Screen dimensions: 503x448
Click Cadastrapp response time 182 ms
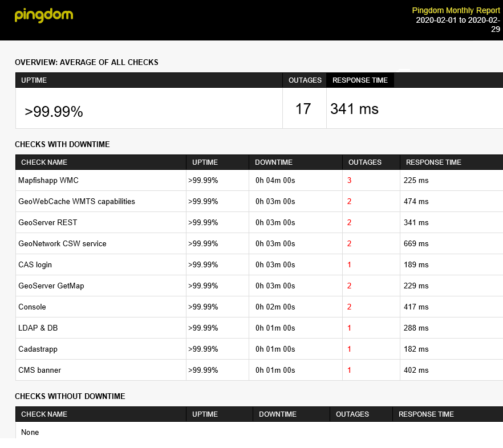tap(416, 349)
